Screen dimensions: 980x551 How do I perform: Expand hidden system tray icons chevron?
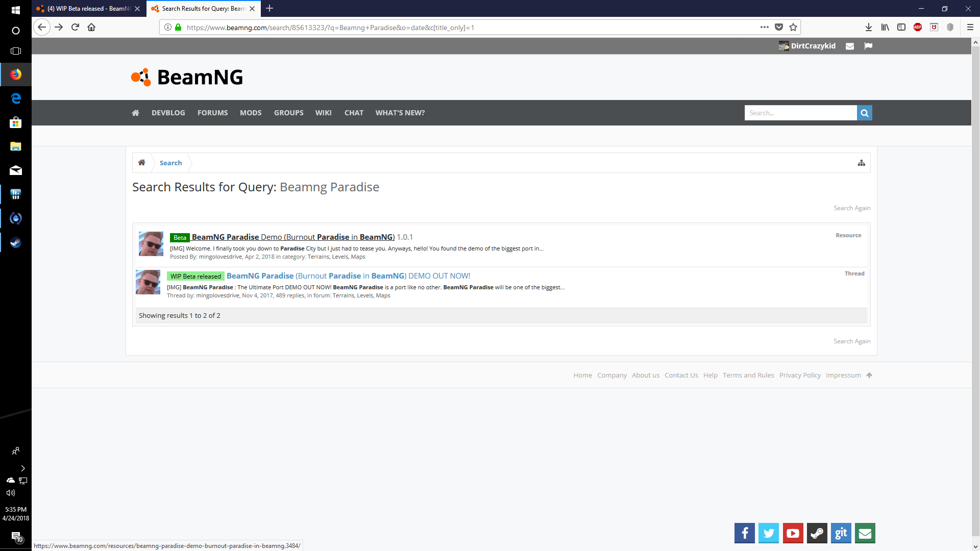[22, 468]
